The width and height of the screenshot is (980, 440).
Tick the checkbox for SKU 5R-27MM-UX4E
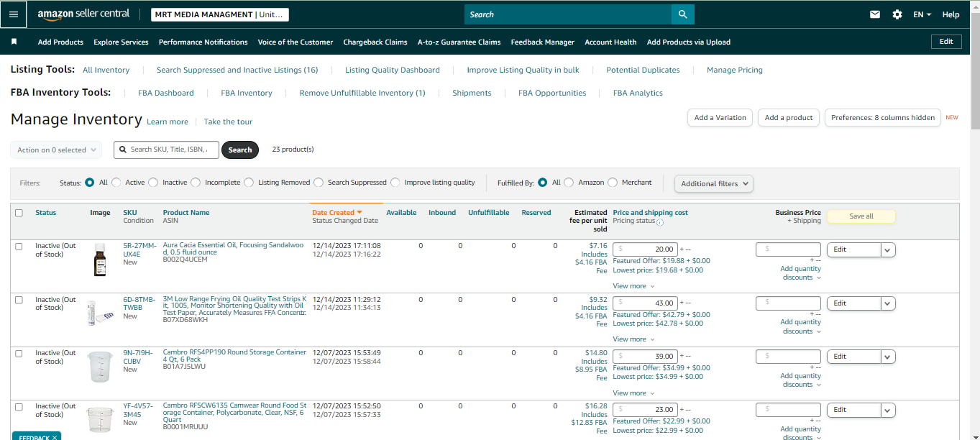(19, 246)
